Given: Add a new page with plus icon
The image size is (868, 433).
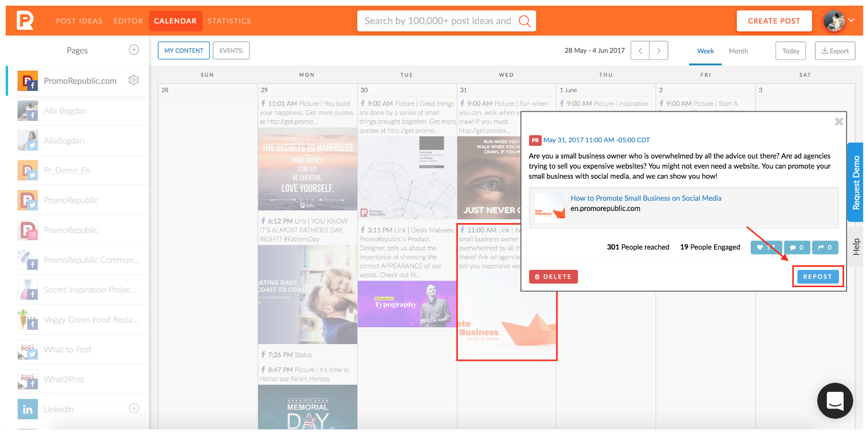Looking at the screenshot, I should coord(134,49).
